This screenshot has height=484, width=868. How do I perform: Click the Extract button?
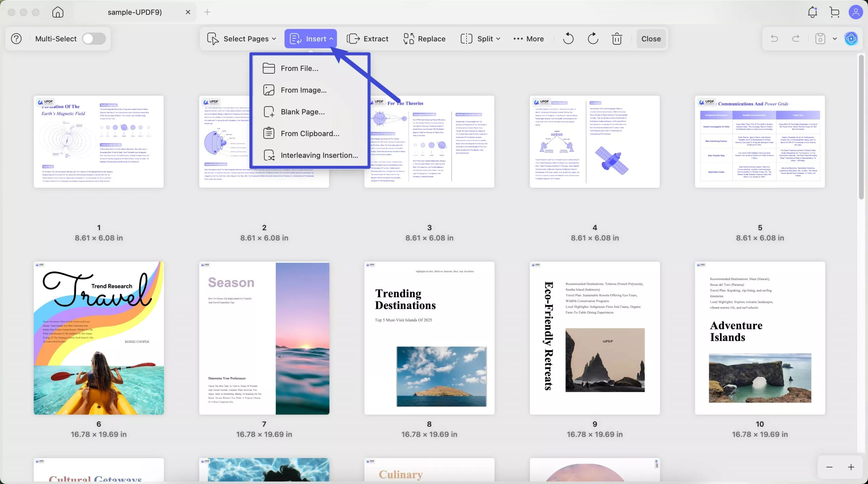[368, 39]
